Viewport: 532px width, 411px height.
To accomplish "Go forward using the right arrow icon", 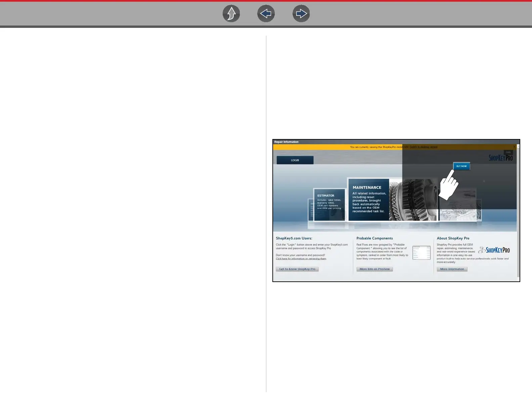I will 301,14.
